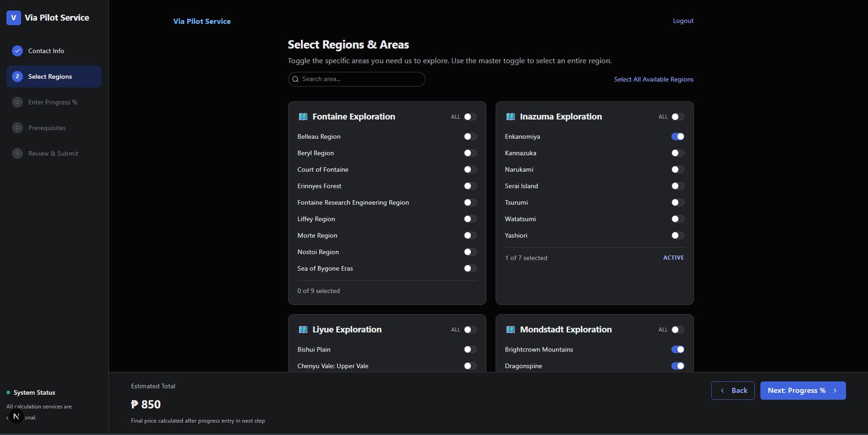Click Next: Progress % button
This screenshot has width=868, height=435.
(x=802, y=391)
